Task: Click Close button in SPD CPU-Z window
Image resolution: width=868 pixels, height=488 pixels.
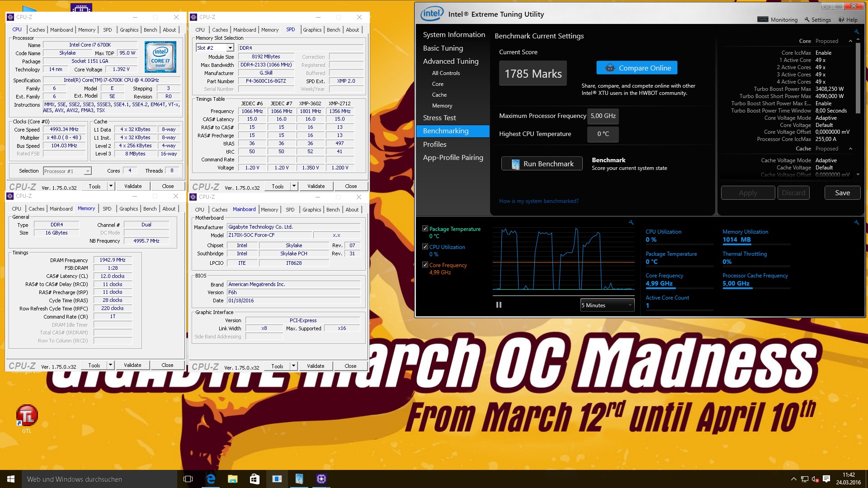Action: coord(351,186)
